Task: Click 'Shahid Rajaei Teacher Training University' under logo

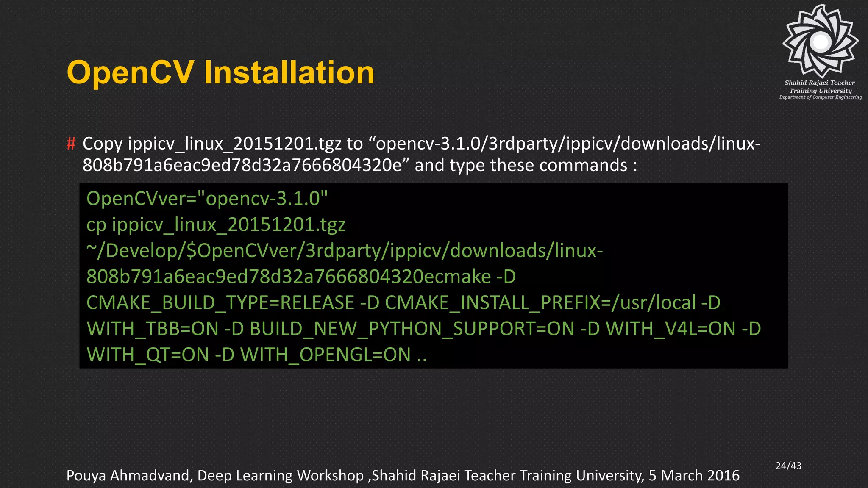Action: pyautogui.click(x=820, y=87)
